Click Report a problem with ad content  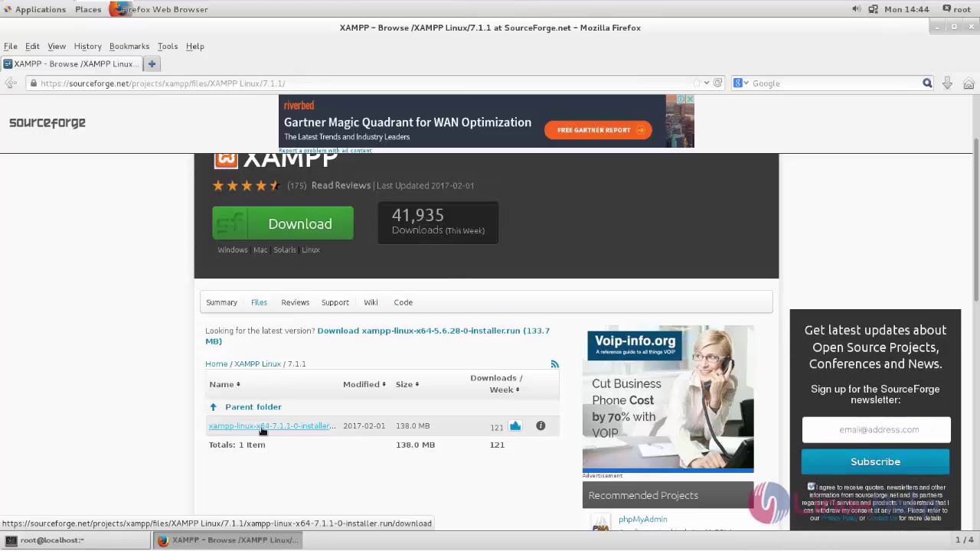325,151
